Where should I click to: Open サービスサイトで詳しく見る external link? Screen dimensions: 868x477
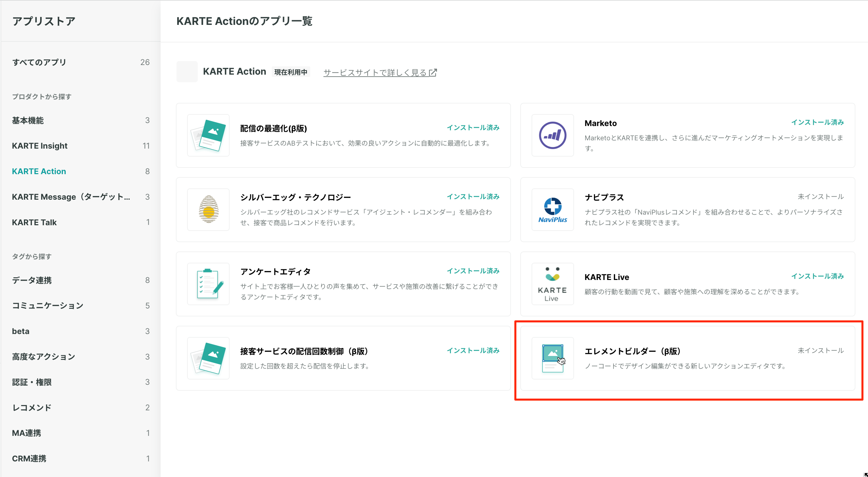click(380, 72)
